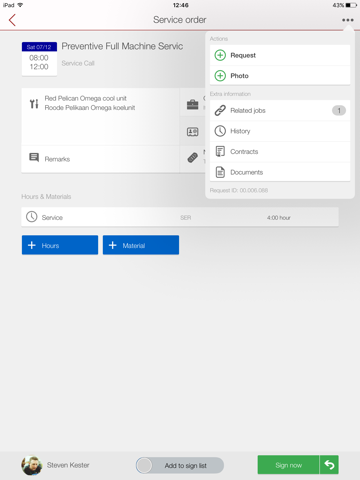Click Red Pelican Omega cool unit text
This screenshot has width=360, height=480.
pos(86,98)
